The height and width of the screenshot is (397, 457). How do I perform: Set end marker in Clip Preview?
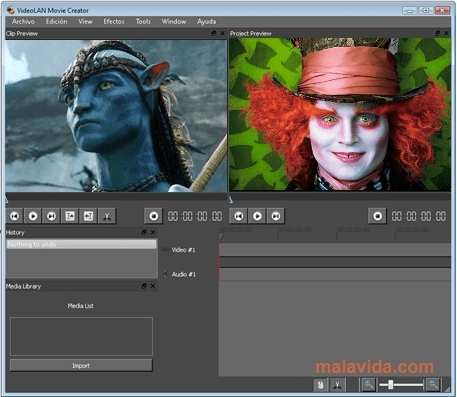pos(88,216)
